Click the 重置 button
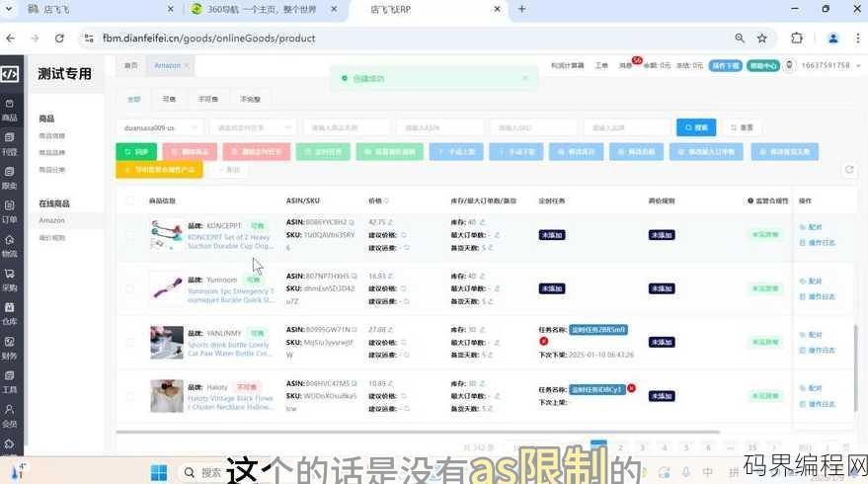Image resolution: width=868 pixels, height=484 pixels. coord(742,127)
